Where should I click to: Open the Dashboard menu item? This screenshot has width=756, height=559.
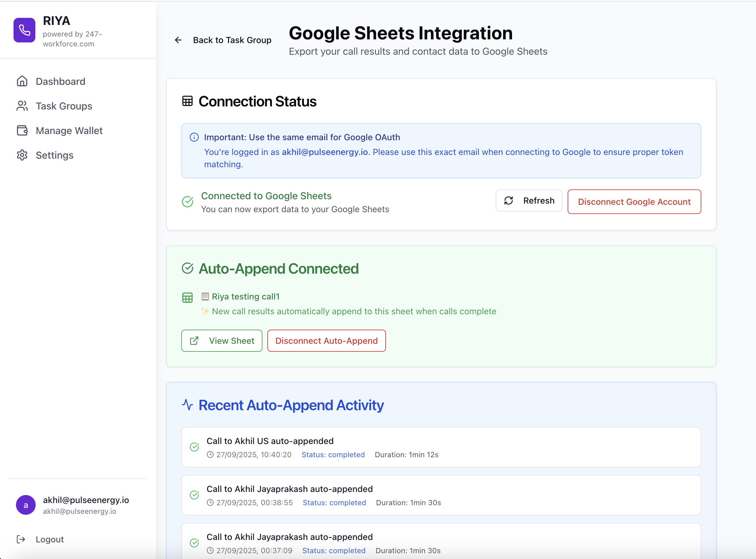(61, 81)
